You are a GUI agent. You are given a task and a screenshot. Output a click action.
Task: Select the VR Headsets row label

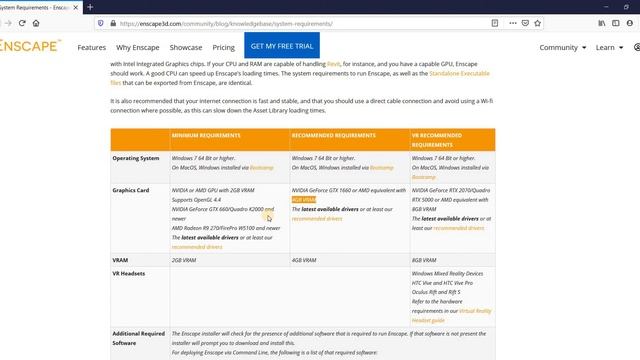click(x=129, y=273)
